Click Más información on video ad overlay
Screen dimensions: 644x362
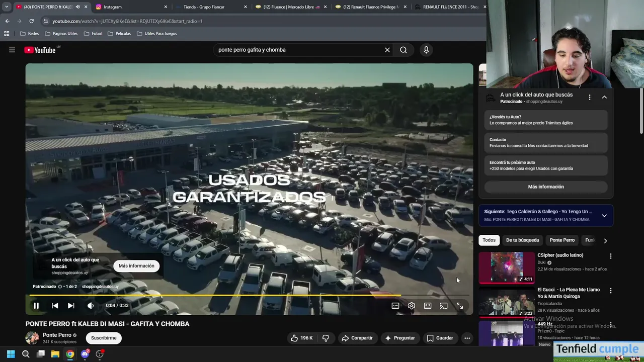tap(136, 266)
